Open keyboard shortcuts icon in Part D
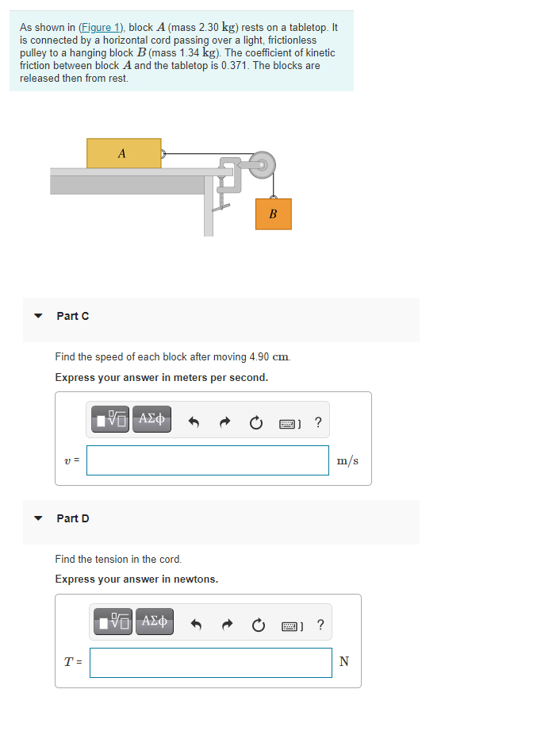560x743 pixels. point(290,624)
